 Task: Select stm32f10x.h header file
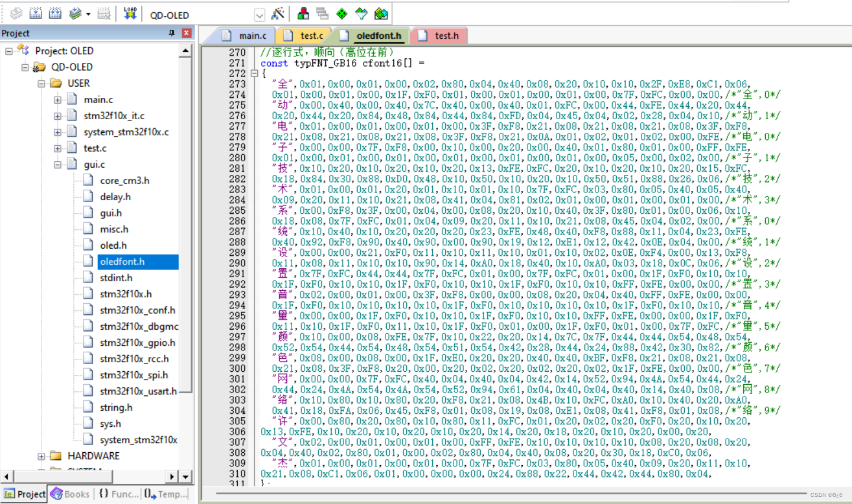click(x=126, y=294)
